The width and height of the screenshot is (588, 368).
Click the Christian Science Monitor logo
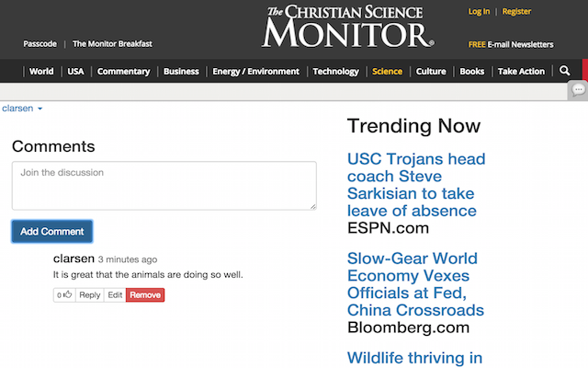click(x=347, y=28)
